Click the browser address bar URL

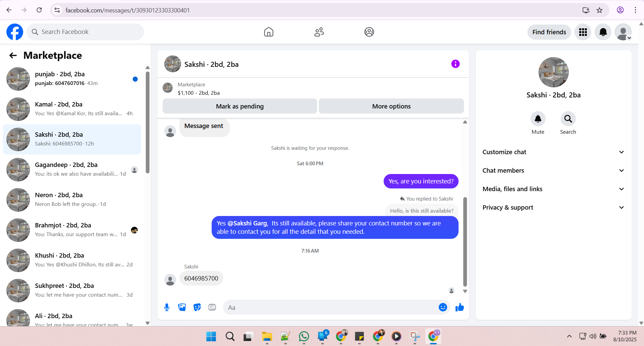click(x=128, y=10)
